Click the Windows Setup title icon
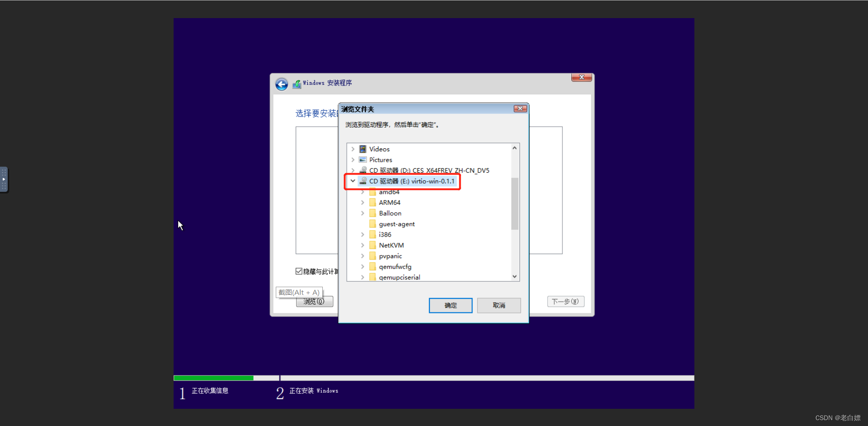Screen dimensions: 868x426 pyautogui.click(x=297, y=84)
